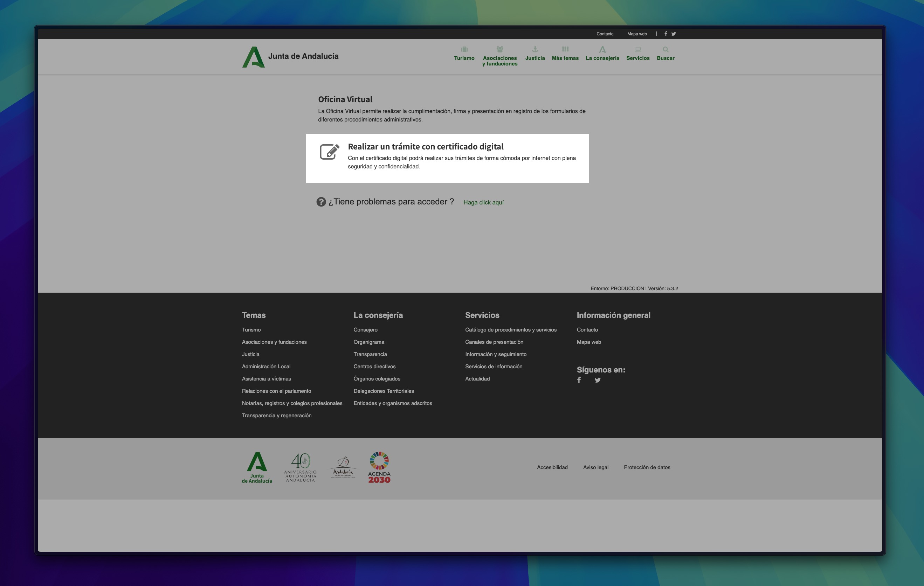Open the Justicia menu item
Viewport: 924px width, 586px height.
(535, 54)
